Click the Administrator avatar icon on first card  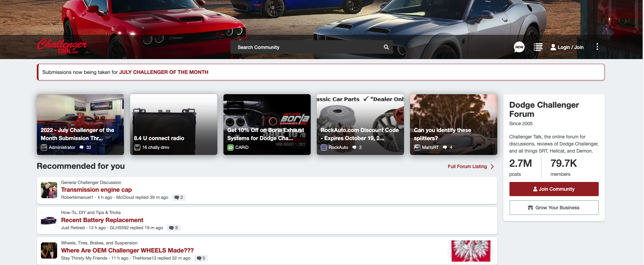click(x=44, y=148)
